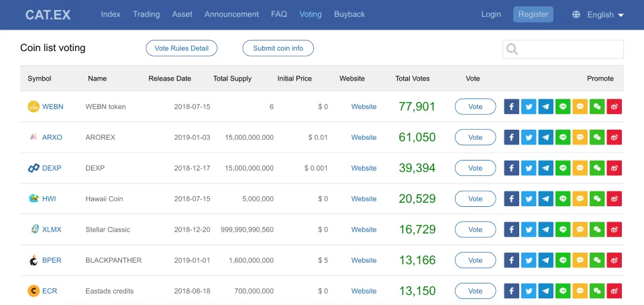Focus the coin search field
The height and width of the screenshot is (305, 644).
pos(563,49)
